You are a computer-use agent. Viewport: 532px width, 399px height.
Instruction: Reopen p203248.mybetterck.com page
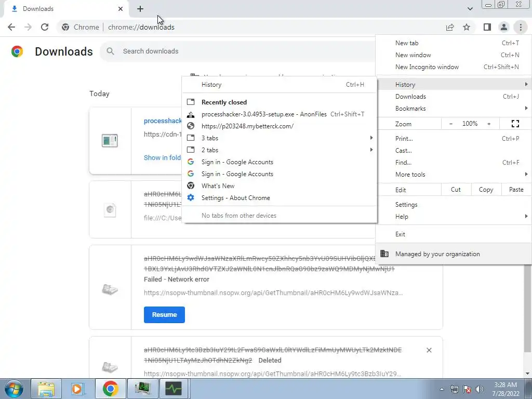[x=279, y=126]
